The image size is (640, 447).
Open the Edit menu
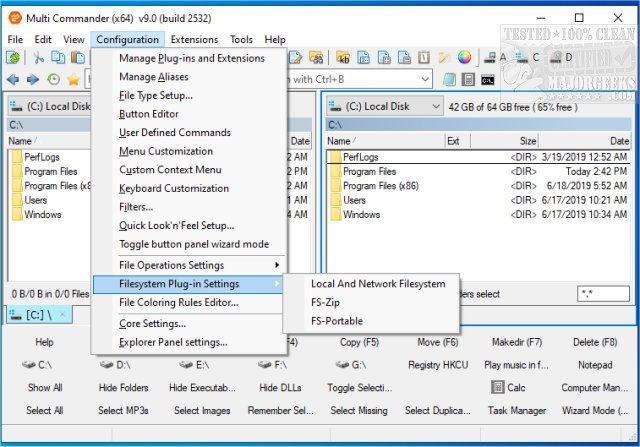click(43, 40)
